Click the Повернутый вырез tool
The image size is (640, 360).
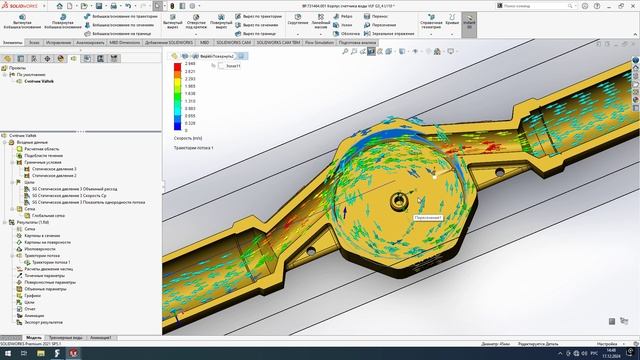point(221,22)
